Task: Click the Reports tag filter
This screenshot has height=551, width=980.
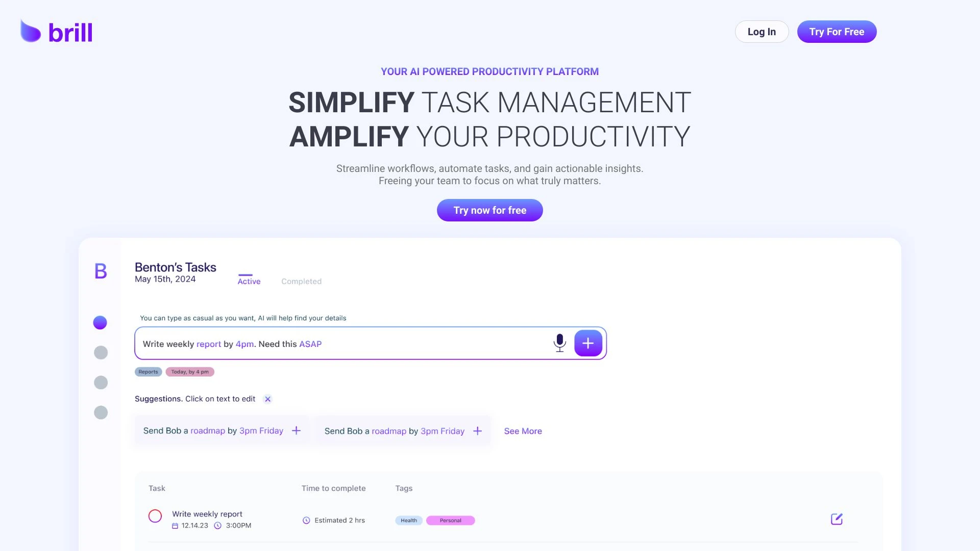Action: (x=148, y=371)
